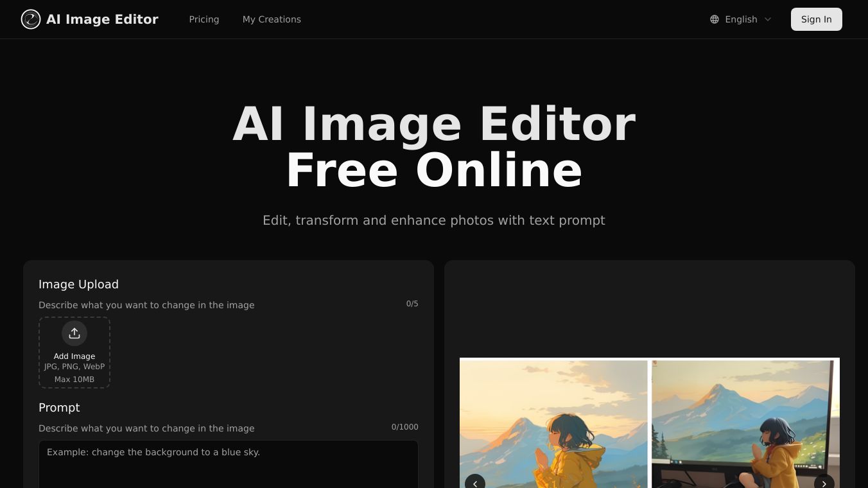Expand the English language dropdown chevron
868x488 pixels.
pos(768,19)
